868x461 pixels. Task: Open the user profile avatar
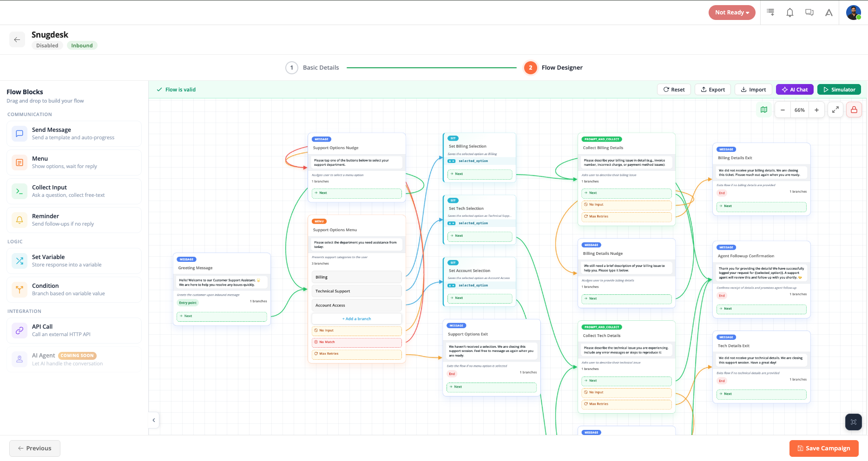[854, 13]
